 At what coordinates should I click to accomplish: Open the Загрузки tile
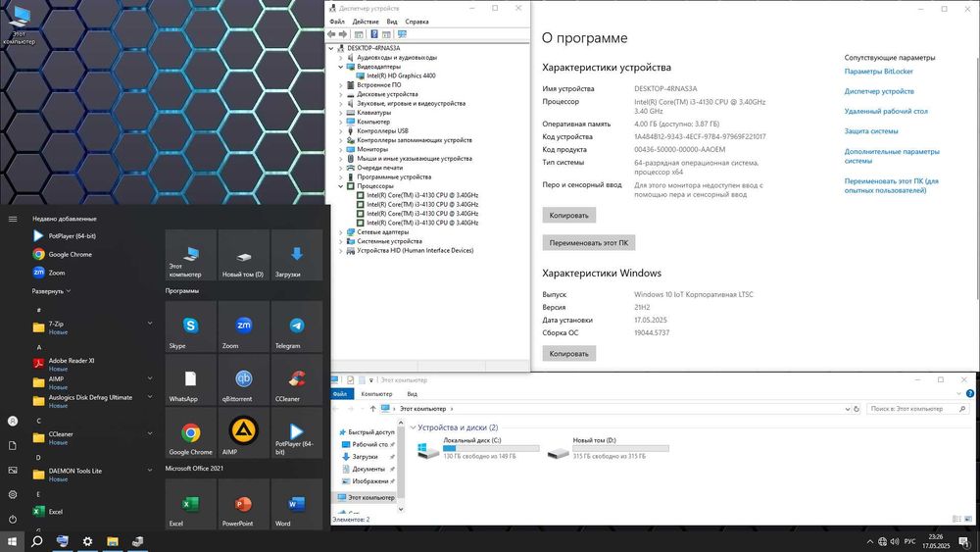(x=297, y=255)
